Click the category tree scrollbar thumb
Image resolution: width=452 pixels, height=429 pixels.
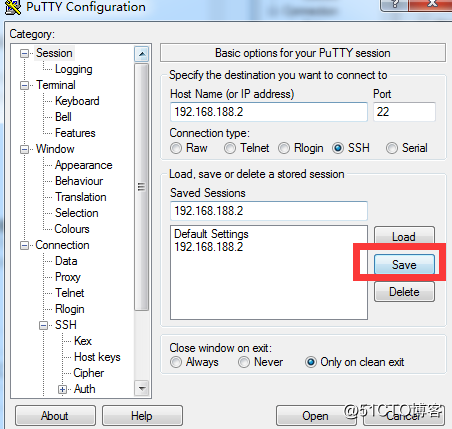pos(142,187)
